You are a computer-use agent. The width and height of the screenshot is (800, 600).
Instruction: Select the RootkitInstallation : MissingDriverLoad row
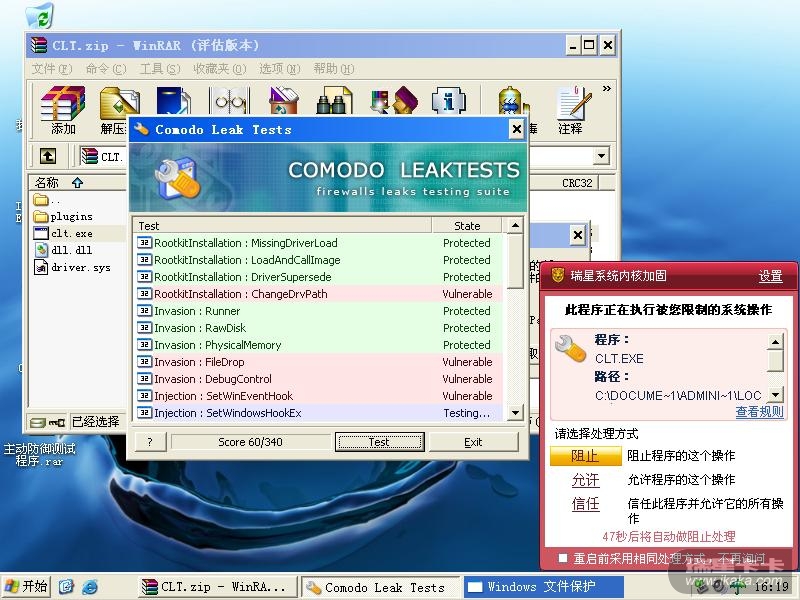(x=319, y=243)
